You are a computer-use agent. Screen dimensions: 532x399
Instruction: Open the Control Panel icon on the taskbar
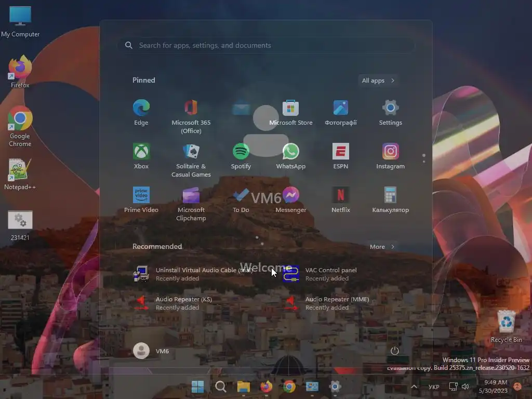[x=312, y=387]
